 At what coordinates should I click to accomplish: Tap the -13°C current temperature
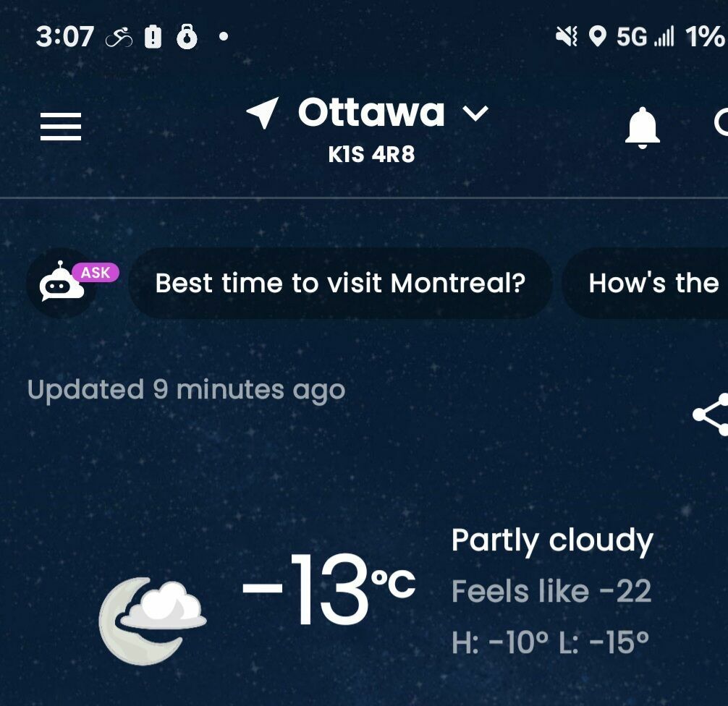click(328, 590)
